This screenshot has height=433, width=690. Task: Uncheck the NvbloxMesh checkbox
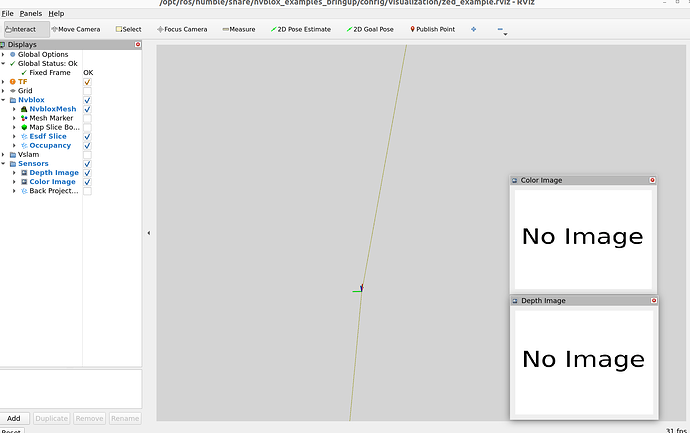coord(87,109)
